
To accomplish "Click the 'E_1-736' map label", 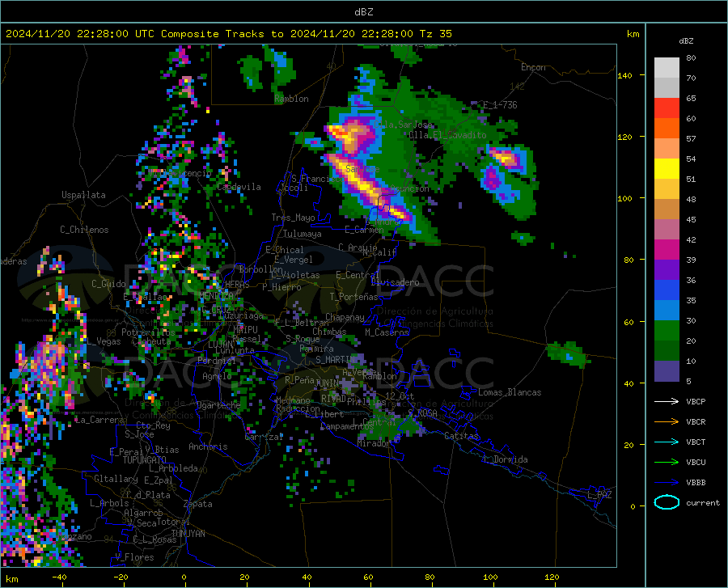I will 500,105.
